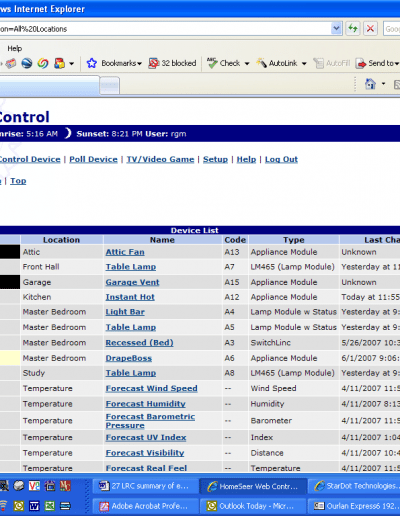Click the empty new tab button
The image size is (400, 516).
110,85
